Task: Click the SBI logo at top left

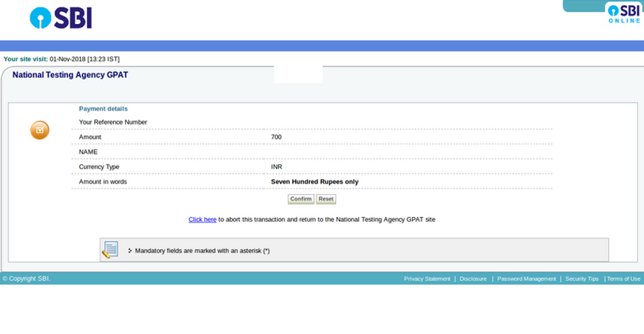Action: (x=61, y=18)
